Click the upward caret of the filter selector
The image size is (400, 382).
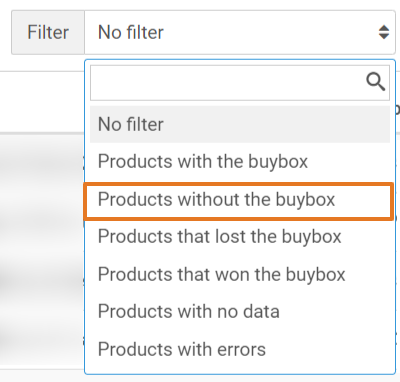pyautogui.click(x=384, y=28)
